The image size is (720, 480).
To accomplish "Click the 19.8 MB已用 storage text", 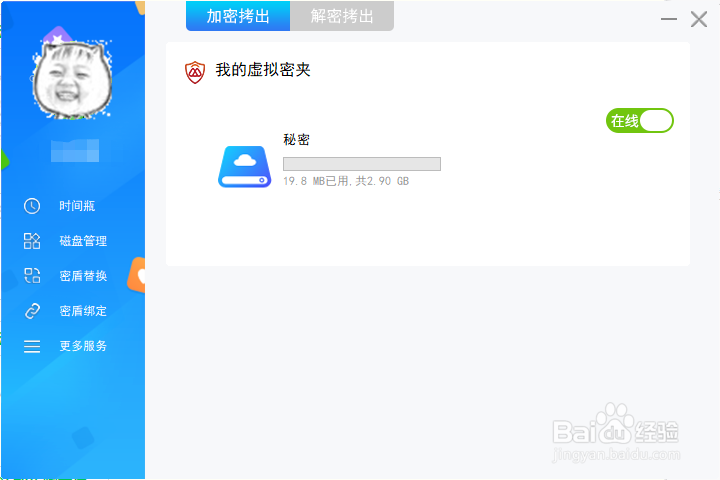I will click(346, 181).
